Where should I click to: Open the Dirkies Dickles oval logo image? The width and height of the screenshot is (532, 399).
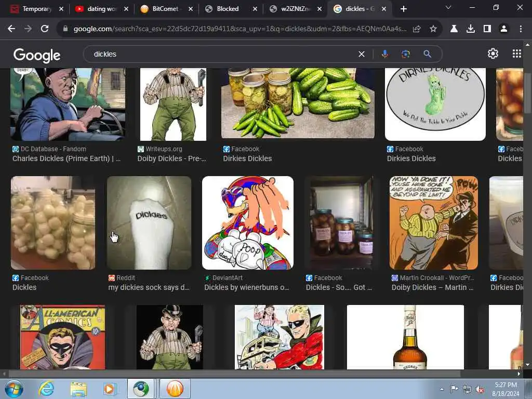435,104
